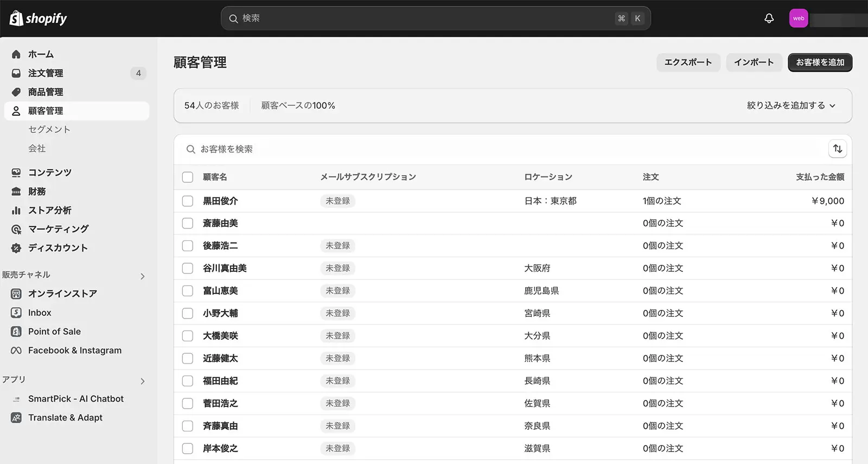Click the ディスカウント discount icon
Screen dimensions: 868x464
[16, 248]
